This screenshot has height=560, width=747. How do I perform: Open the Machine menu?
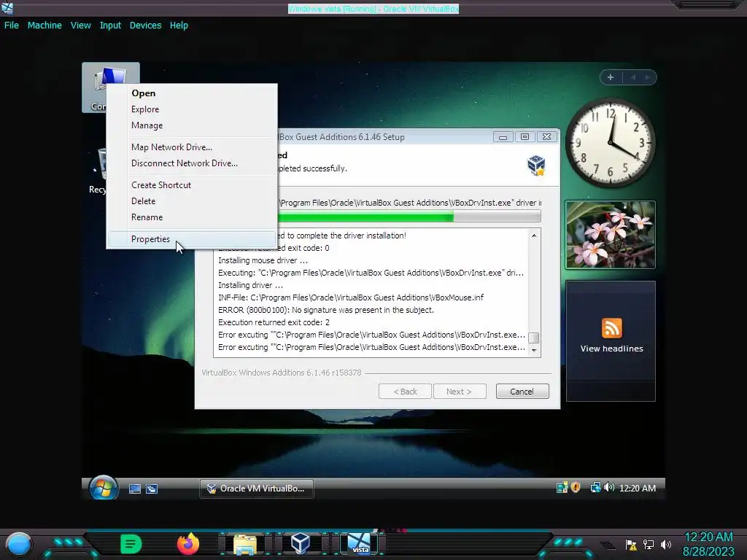pyautogui.click(x=44, y=26)
